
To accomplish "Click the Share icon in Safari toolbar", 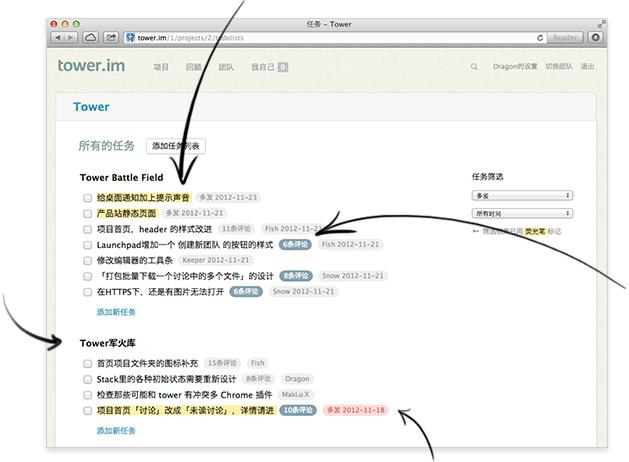I will click(111, 37).
